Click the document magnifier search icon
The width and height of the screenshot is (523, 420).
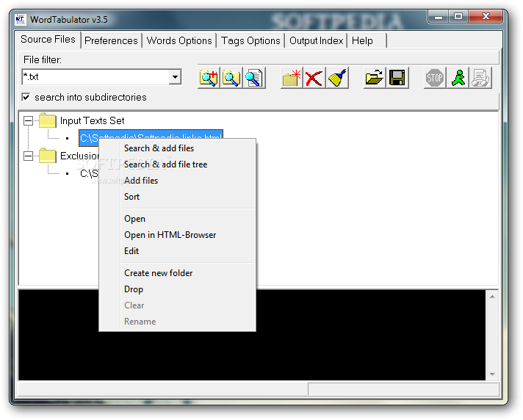(x=254, y=78)
